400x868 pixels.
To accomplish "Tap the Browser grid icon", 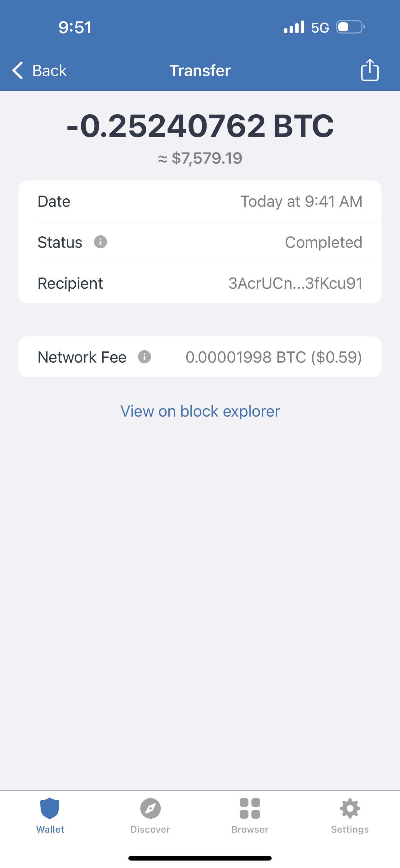I will point(250,808).
